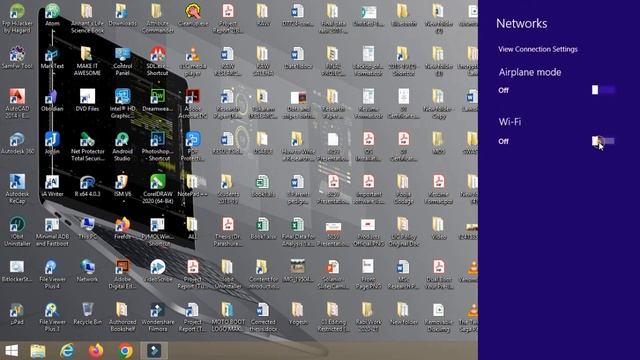Viewport: 640px width, 360px height.
Task: Select the iA Writer shortcut
Action: (52, 186)
